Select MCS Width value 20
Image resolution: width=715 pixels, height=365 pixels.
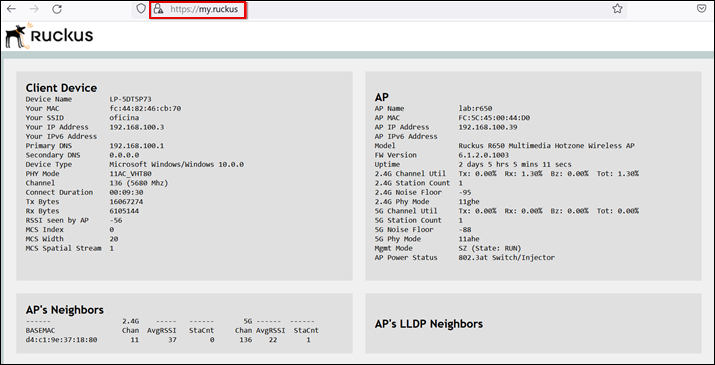point(114,239)
